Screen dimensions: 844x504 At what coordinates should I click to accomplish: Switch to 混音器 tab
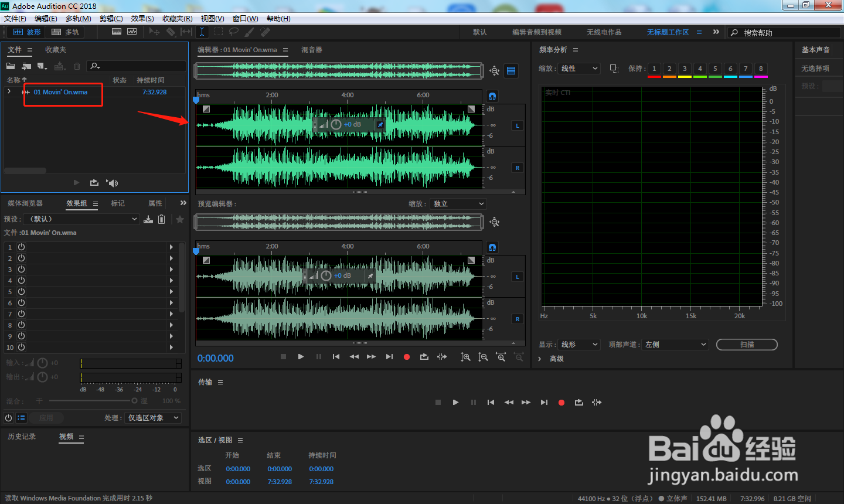[x=312, y=50]
